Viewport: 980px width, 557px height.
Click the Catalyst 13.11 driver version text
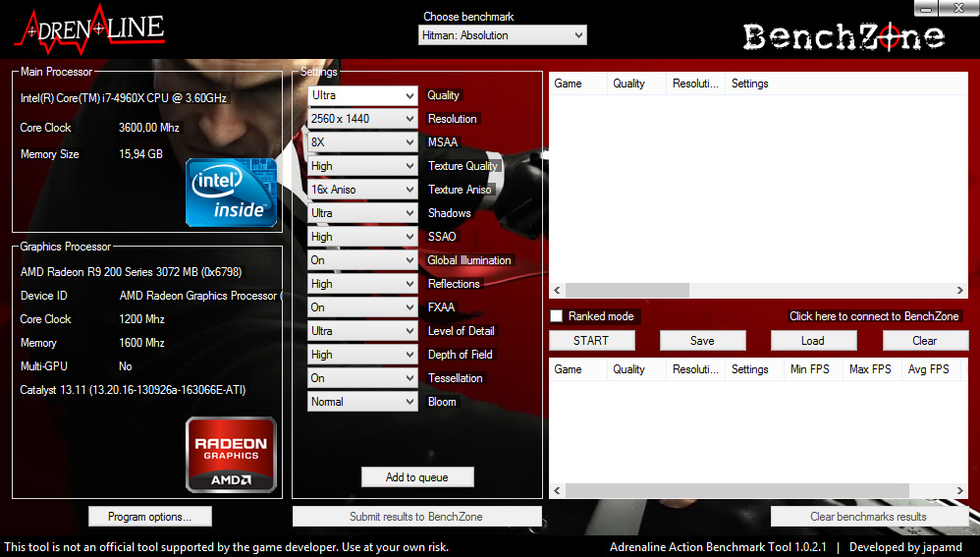click(133, 390)
